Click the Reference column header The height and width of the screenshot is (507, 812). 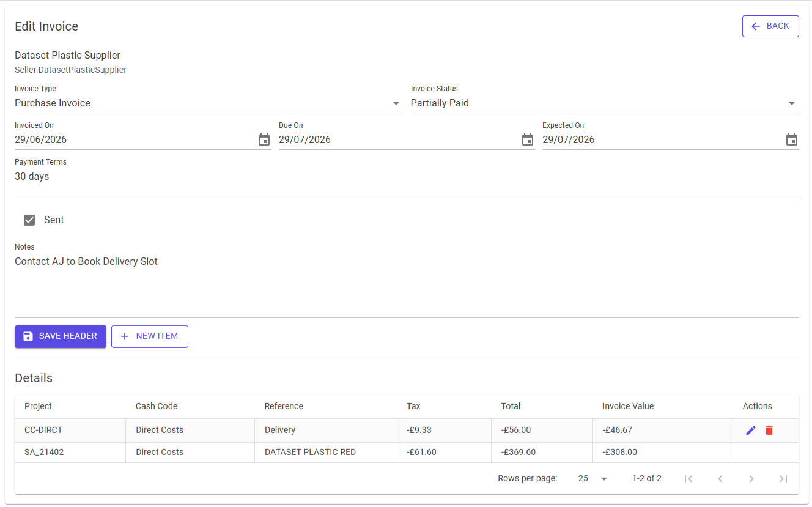pyautogui.click(x=284, y=406)
